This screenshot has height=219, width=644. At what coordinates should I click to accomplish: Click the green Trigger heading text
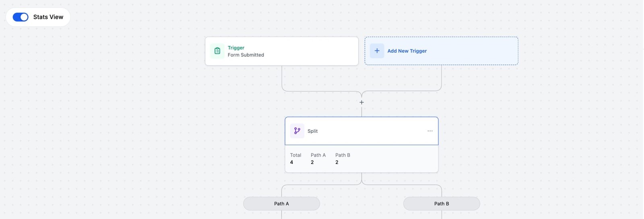(236, 48)
